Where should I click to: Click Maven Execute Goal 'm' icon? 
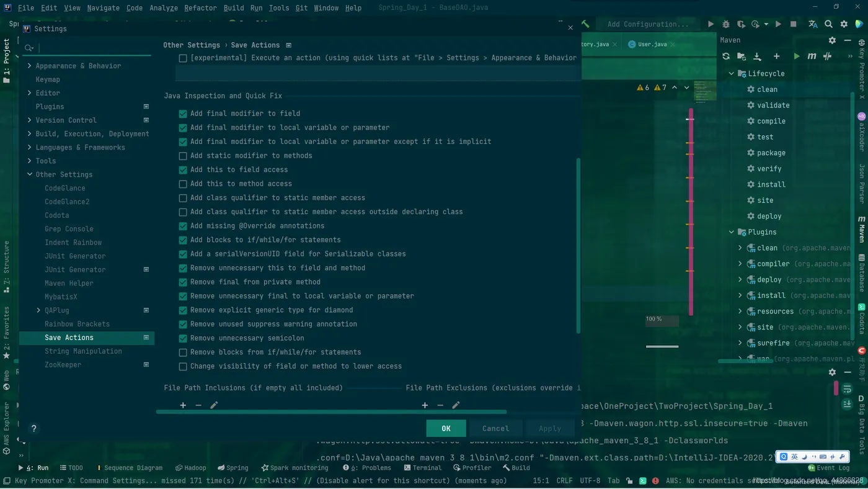click(x=812, y=56)
